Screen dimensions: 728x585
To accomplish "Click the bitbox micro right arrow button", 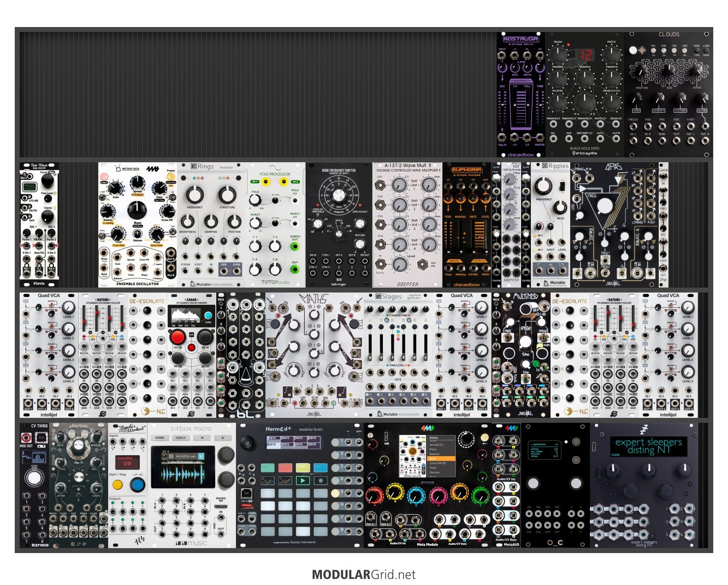I will [x=223, y=437].
